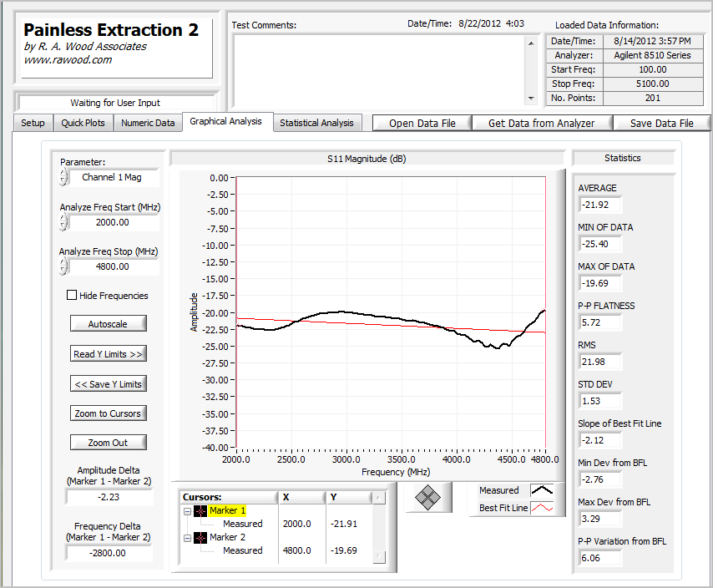Click the Save Data File button

coord(661,124)
